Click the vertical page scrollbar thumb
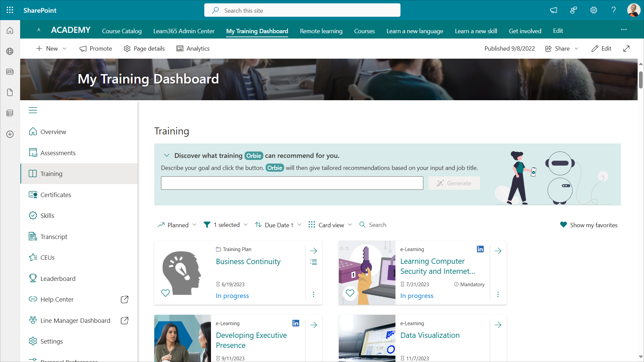The width and height of the screenshot is (644, 362). pyautogui.click(x=641, y=80)
